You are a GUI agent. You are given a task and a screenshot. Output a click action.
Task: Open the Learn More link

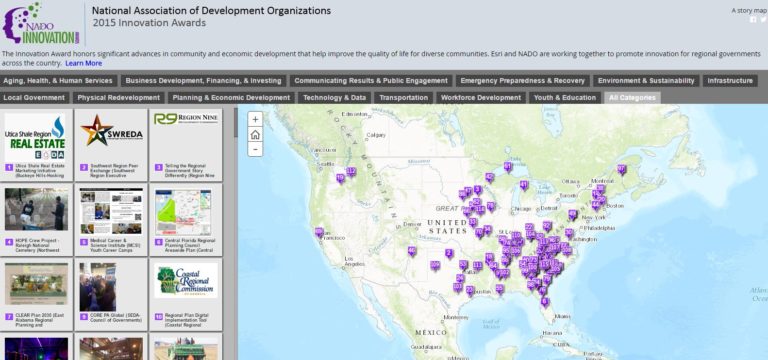pyautogui.click(x=84, y=63)
